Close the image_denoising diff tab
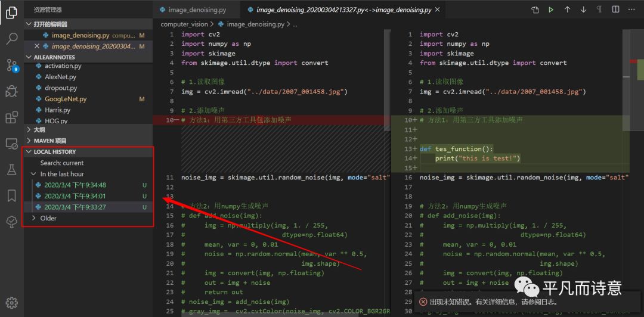Image resolution: width=644 pixels, height=317 pixels. [x=437, y=10]
